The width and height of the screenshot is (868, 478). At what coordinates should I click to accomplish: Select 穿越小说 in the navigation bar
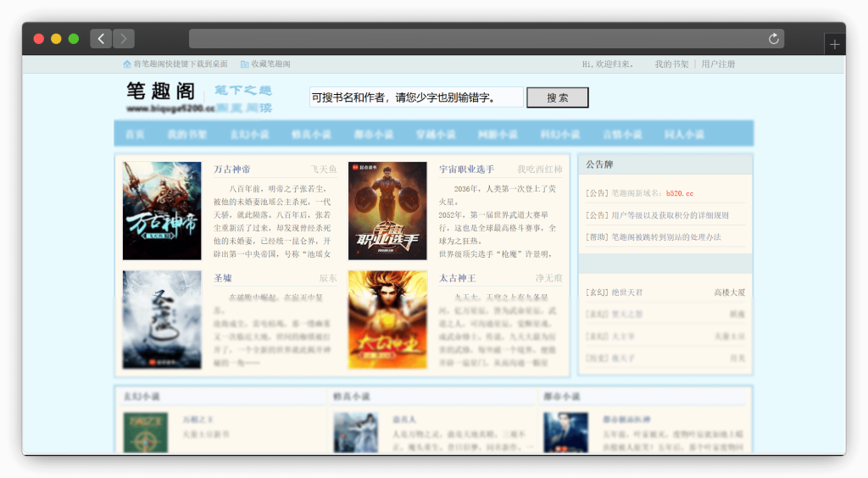(436, 135)
